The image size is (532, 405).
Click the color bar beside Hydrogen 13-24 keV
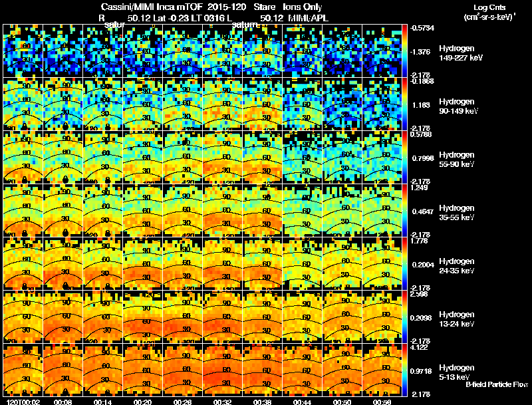(x=404, y=317)
